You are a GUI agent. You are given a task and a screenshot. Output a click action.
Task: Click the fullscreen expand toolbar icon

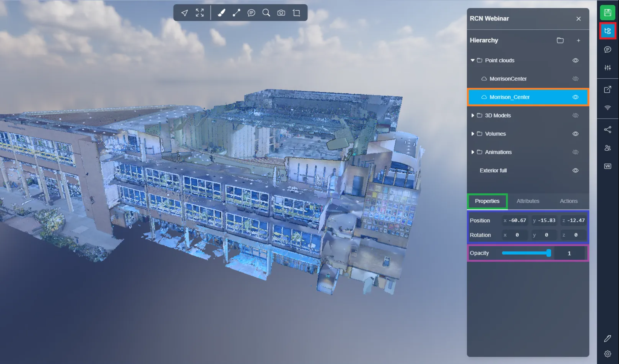pyautogui.click(x=200, y=13)
